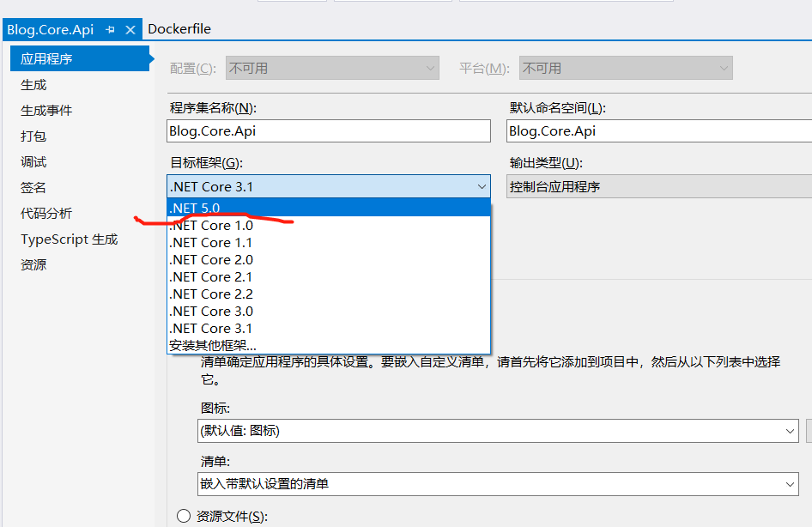
Task: Select .NET Core 3.1 from the framework list
Action: [x=329, y=328]
